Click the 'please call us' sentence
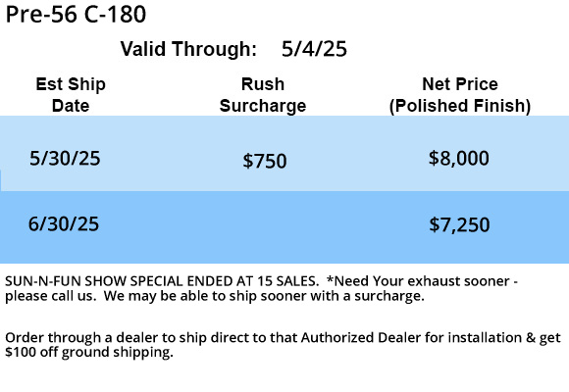The width and height of the screenshot is (569, 392). click(x=51, y=296)
